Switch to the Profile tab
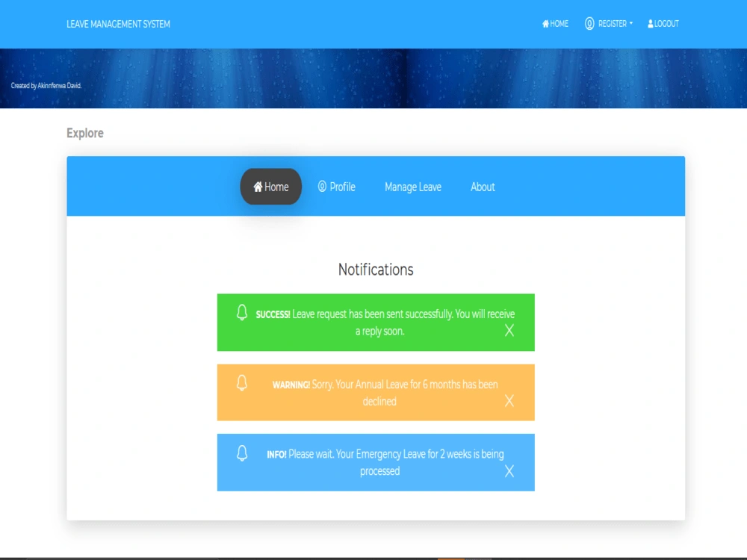The width and height of the screenshot is (747, 560). tap(336, 187)
